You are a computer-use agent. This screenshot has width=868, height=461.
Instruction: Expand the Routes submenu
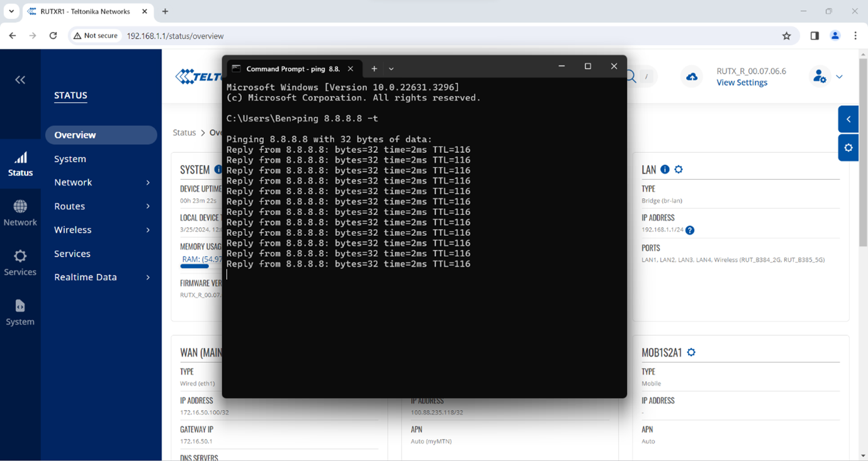pyautogui.click(x=148, y=206)
